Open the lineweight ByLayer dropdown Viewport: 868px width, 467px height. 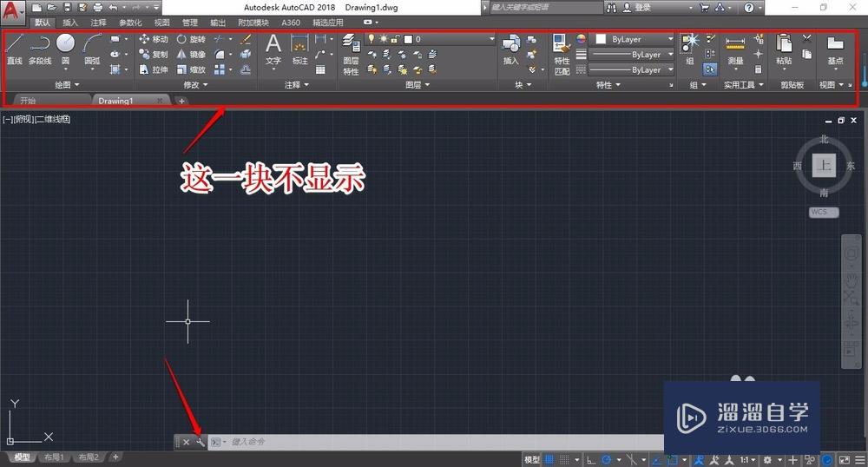point(632,54)
